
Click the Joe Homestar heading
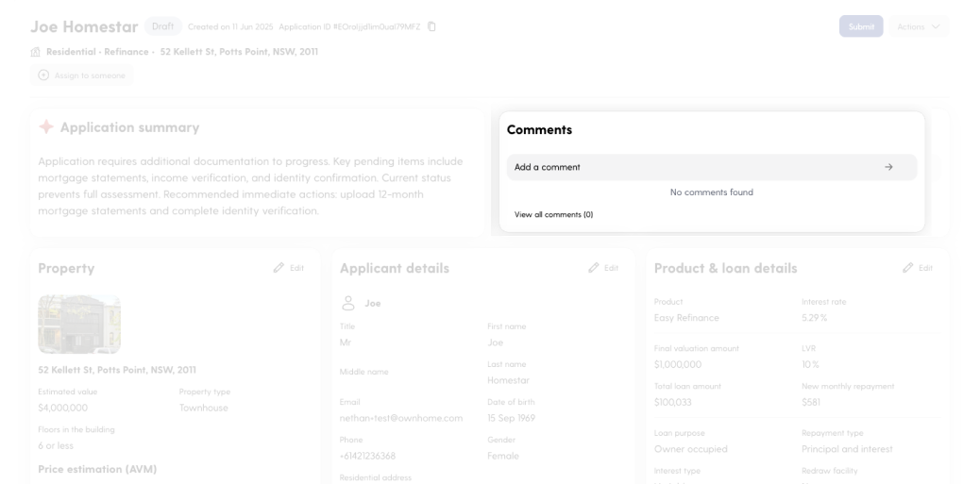coord(84,26)
